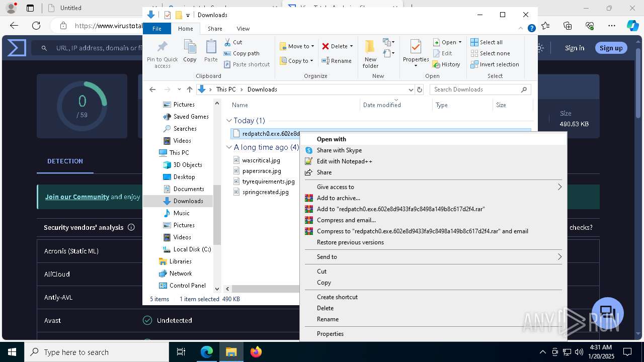644x362 pixels.
Task: Choose Add to archive...
Action: 433,198
